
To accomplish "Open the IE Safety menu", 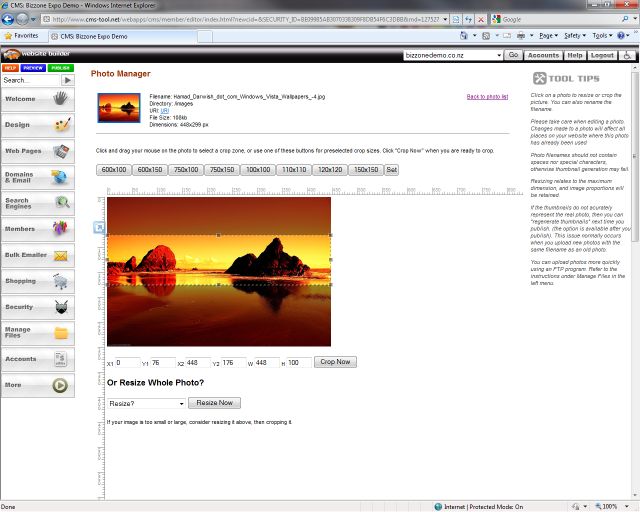I will pyautogui.click(x=576, y=35).
